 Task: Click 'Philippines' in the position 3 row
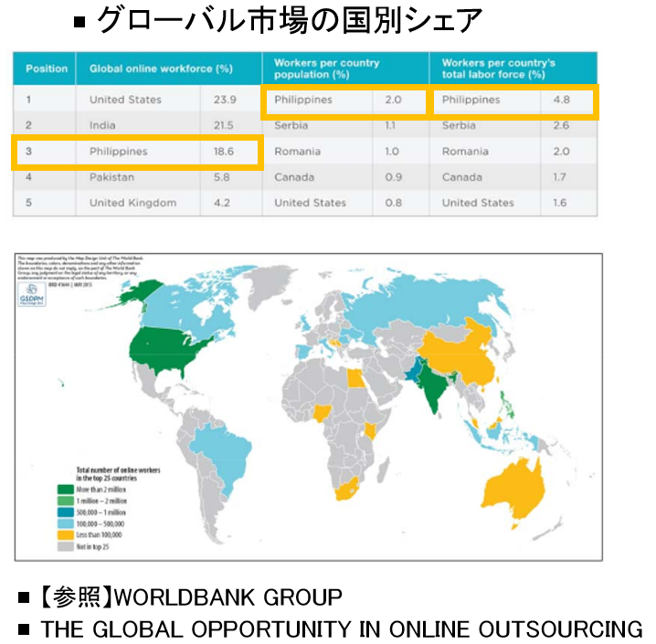point(119,152)
